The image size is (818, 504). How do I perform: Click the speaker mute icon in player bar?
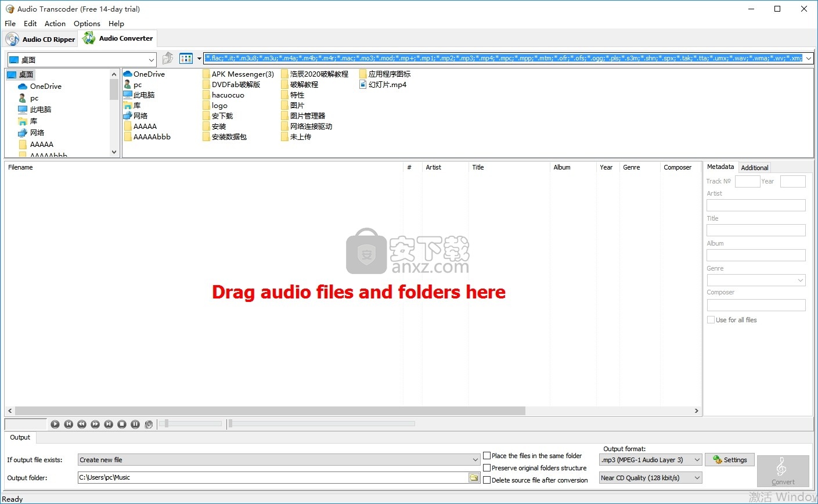coord(149,424)
